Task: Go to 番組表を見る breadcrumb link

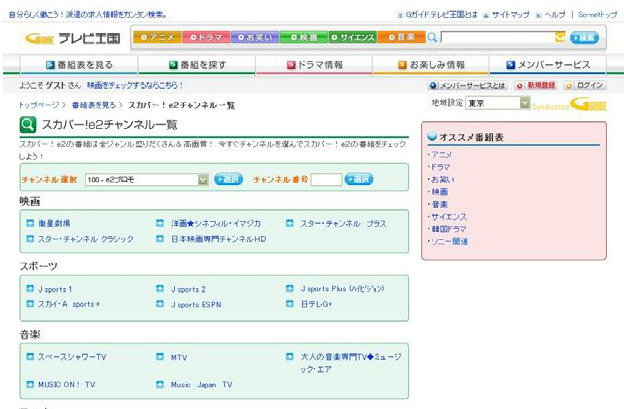Action: (94, 105)
